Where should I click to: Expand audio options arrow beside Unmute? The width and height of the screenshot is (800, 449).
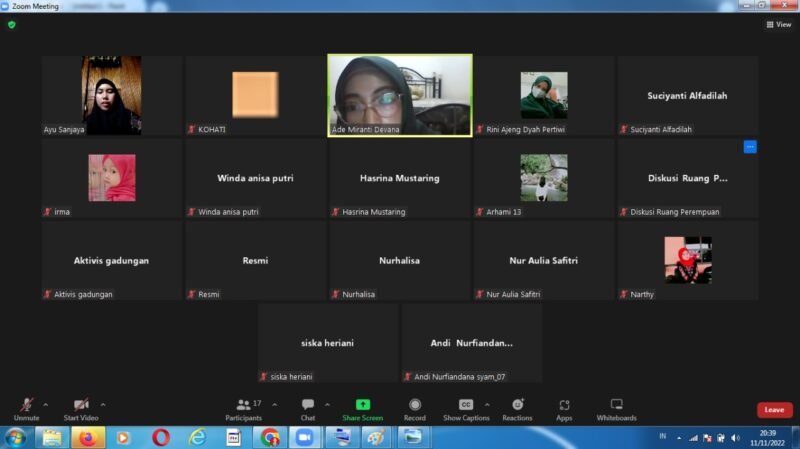tap(45, 405)
